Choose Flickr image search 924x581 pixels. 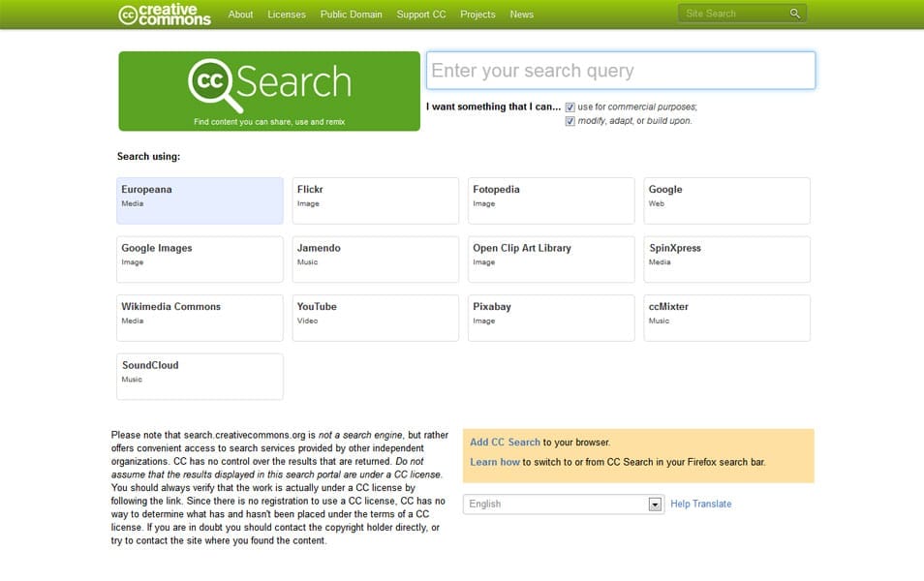click(375, 199)
